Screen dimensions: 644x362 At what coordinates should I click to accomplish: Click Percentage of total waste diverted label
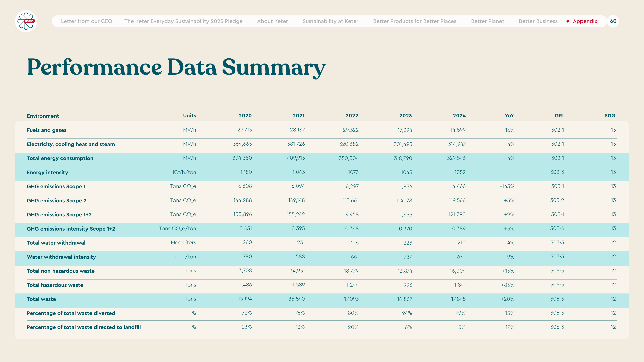coord(71,313)
